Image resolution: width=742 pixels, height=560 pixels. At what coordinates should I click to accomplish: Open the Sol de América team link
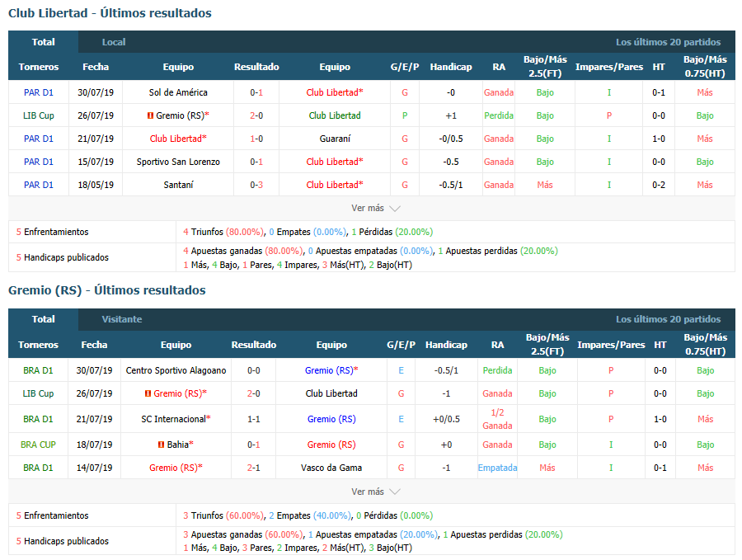pyautogui.click(x=178, y=92)
